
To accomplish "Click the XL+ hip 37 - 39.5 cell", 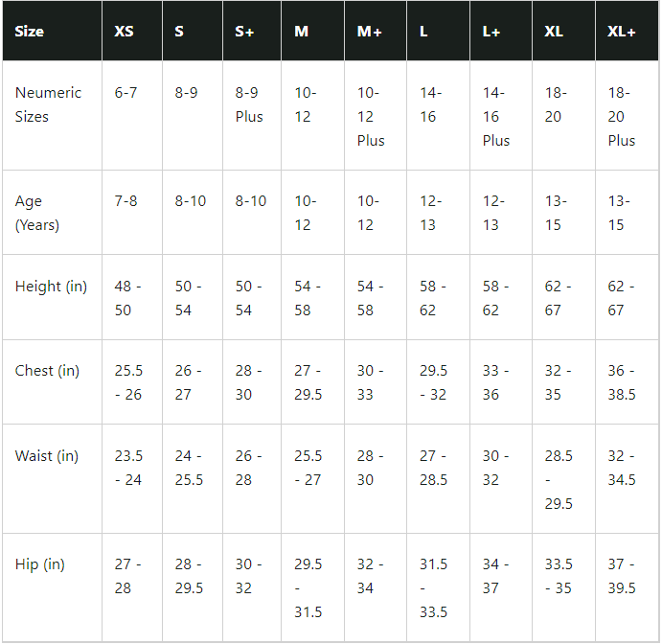I will click(622, 576).
